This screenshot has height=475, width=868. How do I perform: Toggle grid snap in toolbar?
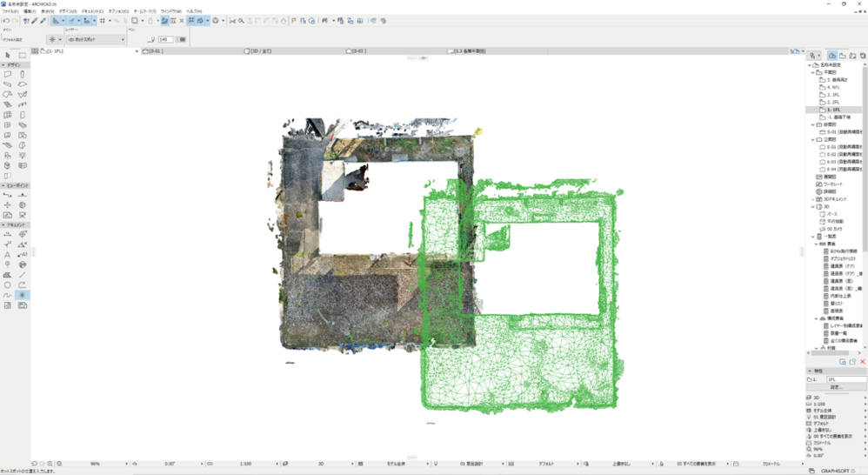click(103, 21)
